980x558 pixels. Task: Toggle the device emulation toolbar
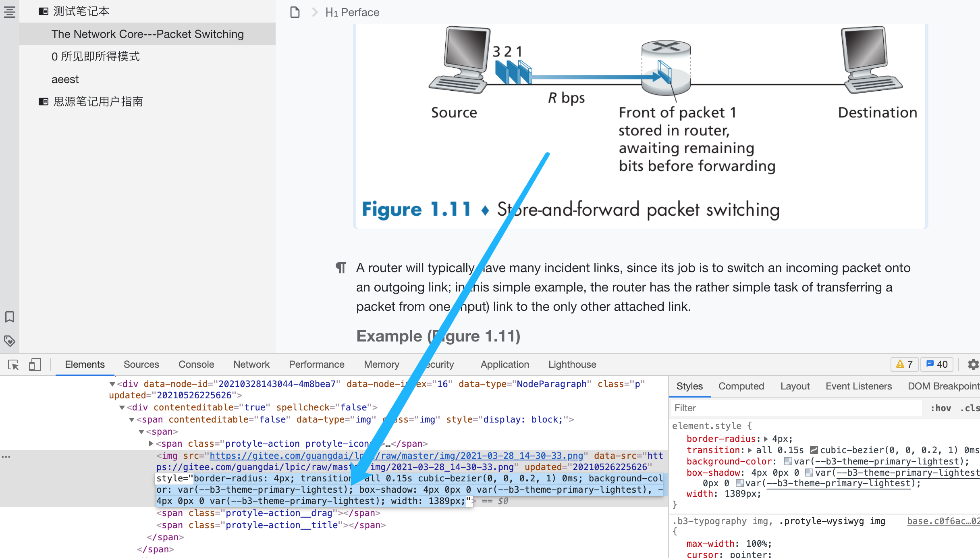[x=35, y=364]
